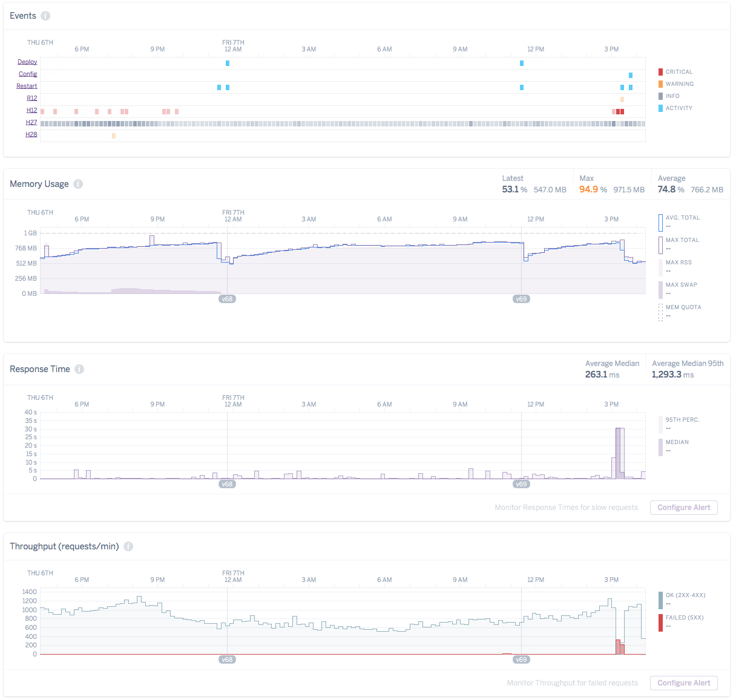Show info for Throughput (requests/min)
736x700 pixels.
tap(128, 546)
